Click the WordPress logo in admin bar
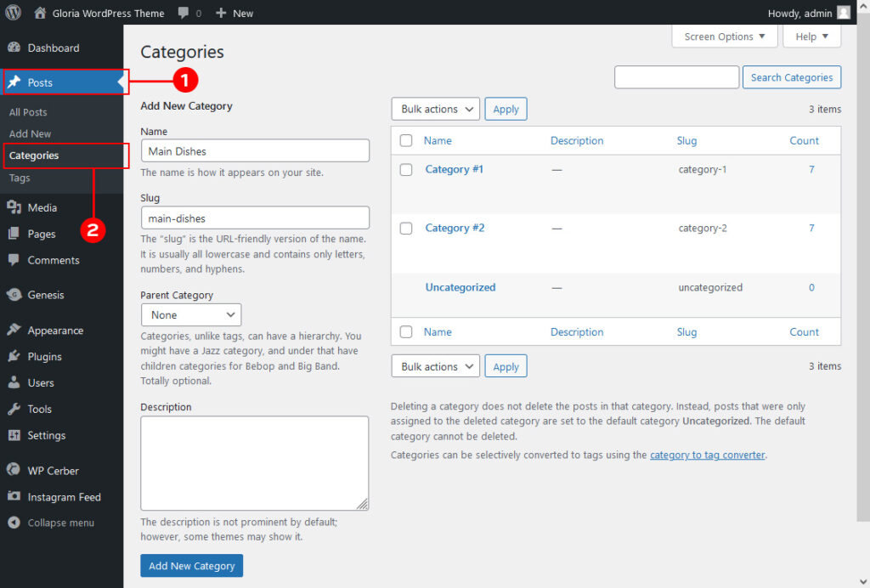Viewport: 870px width, 588px height. pyautogui.click(x=12, y=13)
